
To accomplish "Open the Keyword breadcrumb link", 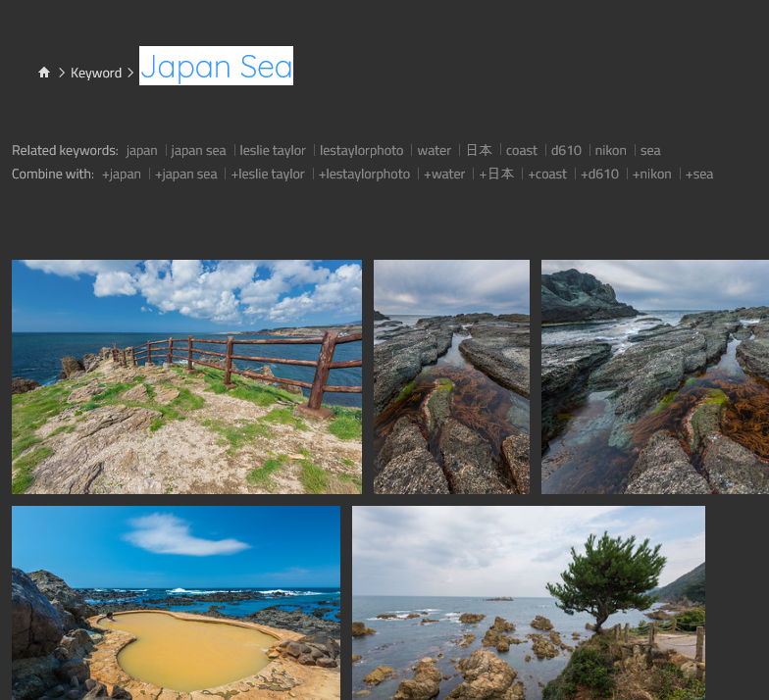I will [96, 73].
